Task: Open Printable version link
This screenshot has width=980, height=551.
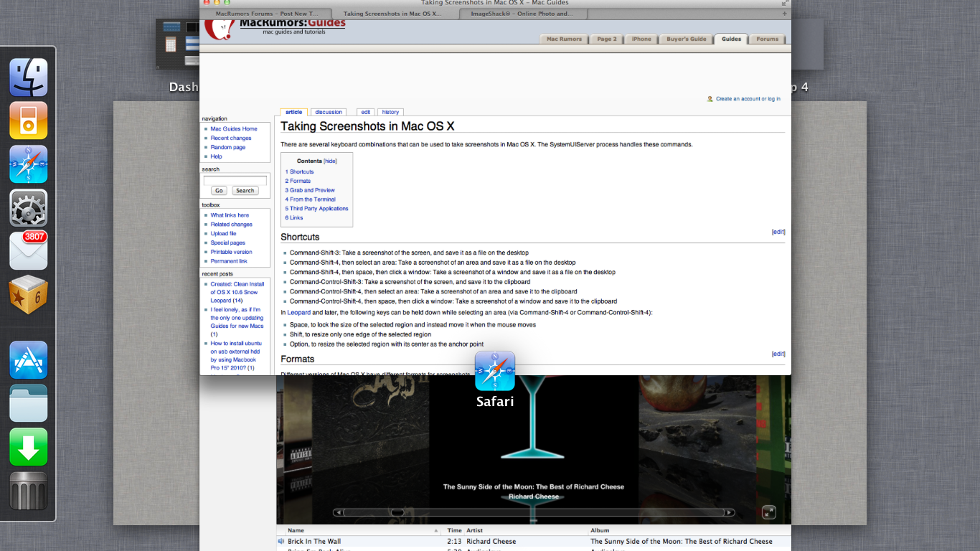Action: pyautogui.click(x=231, y=253)
